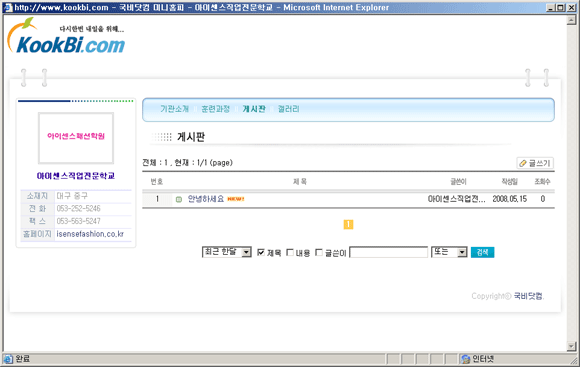
Task: Open the 최근 한달 period dropdown
Action: [227, 252]
